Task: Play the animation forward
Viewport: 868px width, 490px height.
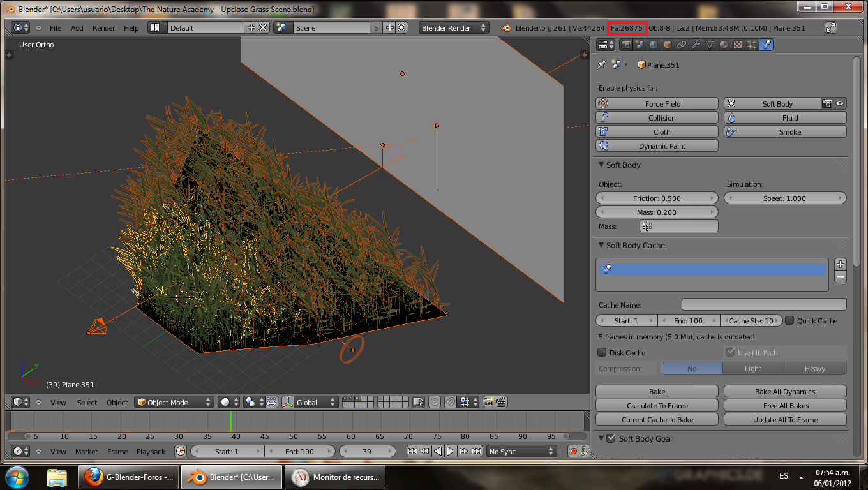Action: point(451,452)
